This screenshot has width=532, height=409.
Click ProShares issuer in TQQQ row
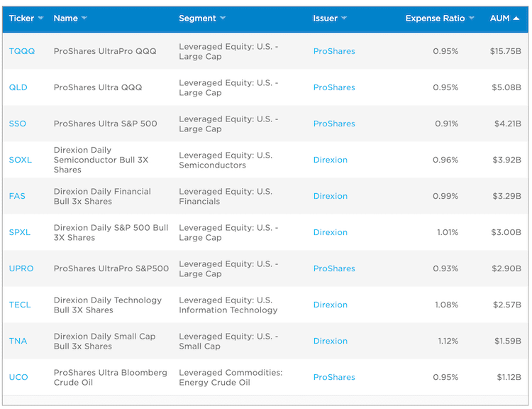click(x=334, y=51)
